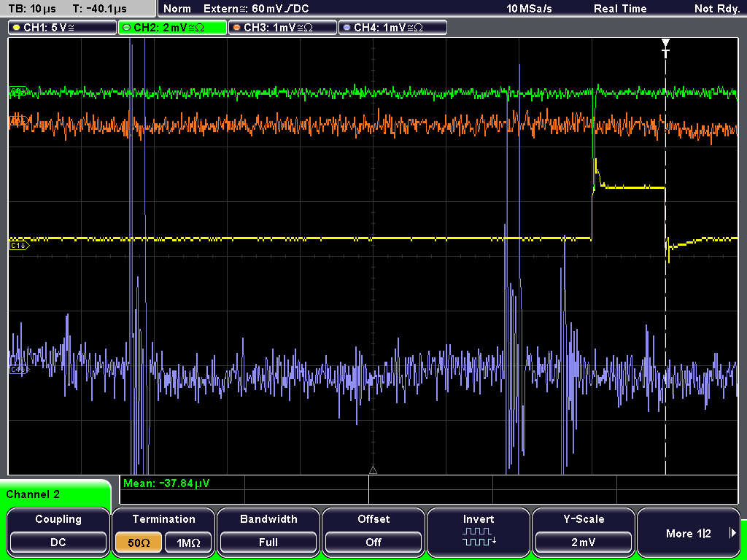Click the C2 ground level marker
Image resolution: width=747 pixels, height=560 pixels.
(19, 91)
